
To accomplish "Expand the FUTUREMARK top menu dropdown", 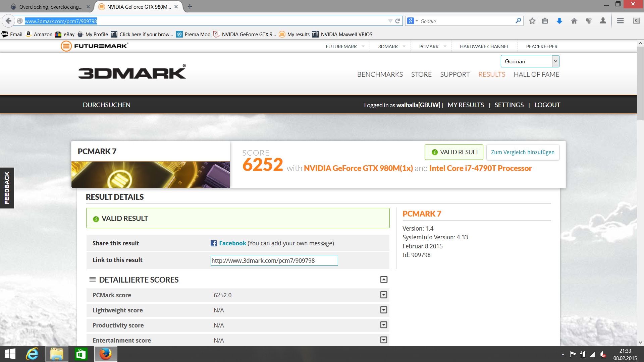I will 363,46.
